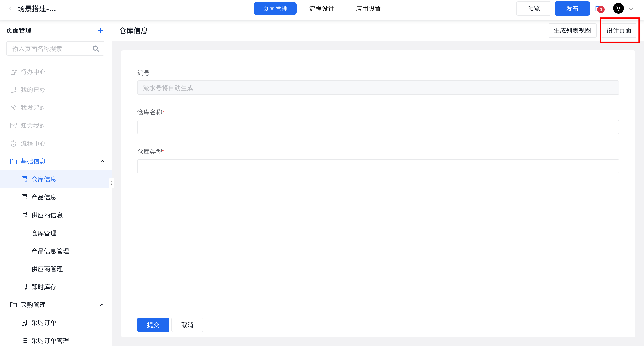Screen dimensions: 644x346
Task: Collapse the 基础信息 folder
Action: (x=102, y=161)
